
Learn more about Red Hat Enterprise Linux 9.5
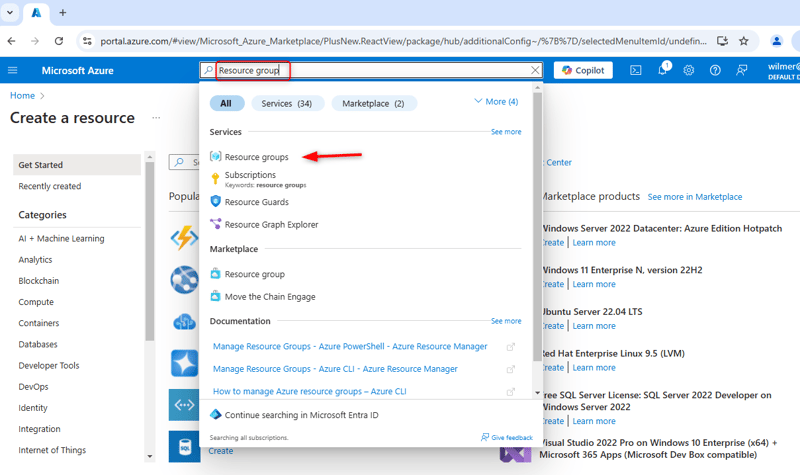coord(594,368)
